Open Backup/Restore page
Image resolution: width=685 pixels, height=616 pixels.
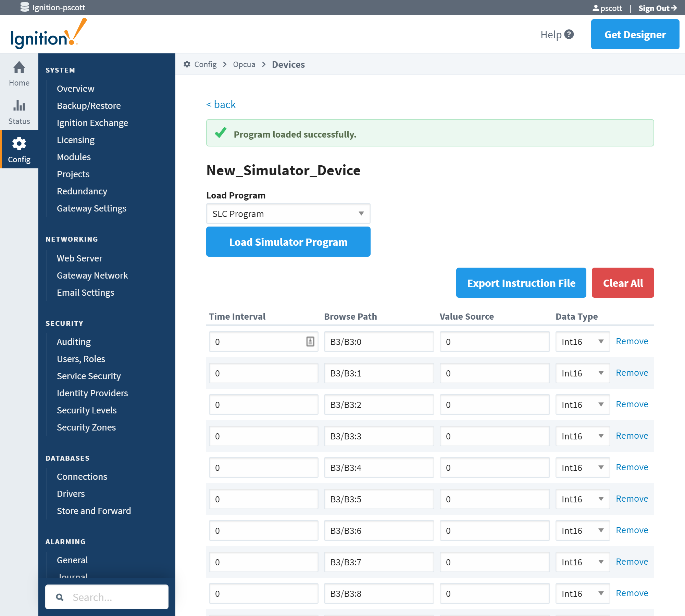tap(89, 105)
